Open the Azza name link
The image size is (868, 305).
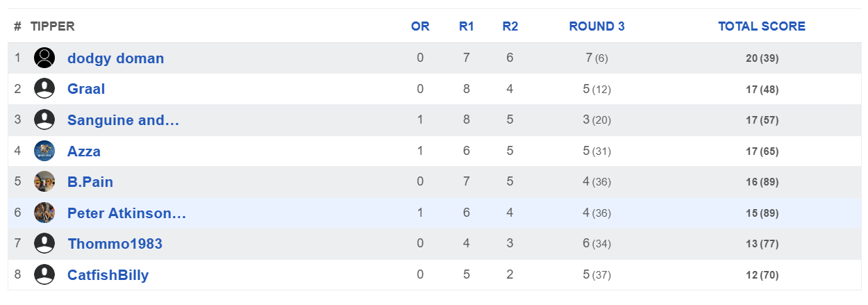84,151
